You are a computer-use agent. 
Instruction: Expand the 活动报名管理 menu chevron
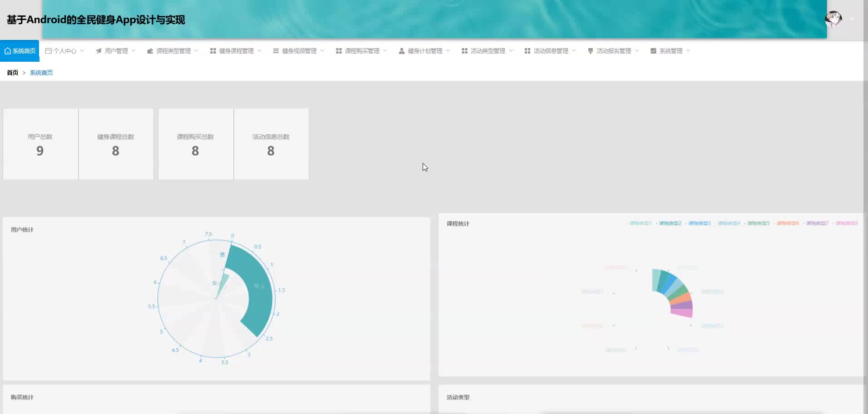point(637,50)
